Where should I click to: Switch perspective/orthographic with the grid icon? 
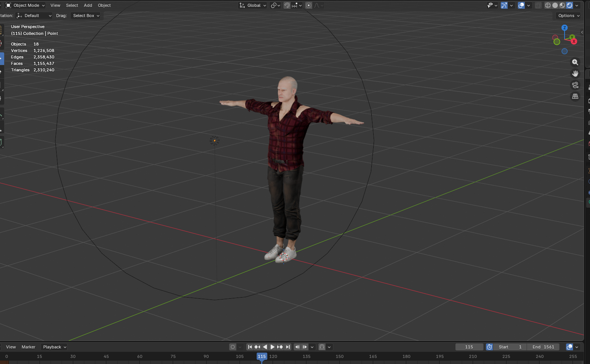pos(575,96)
